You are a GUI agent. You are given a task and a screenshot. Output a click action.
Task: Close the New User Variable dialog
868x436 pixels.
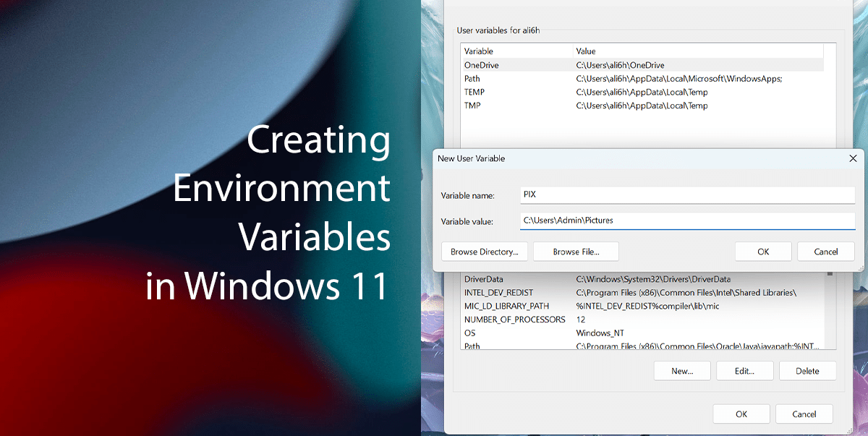pos(853,158)
